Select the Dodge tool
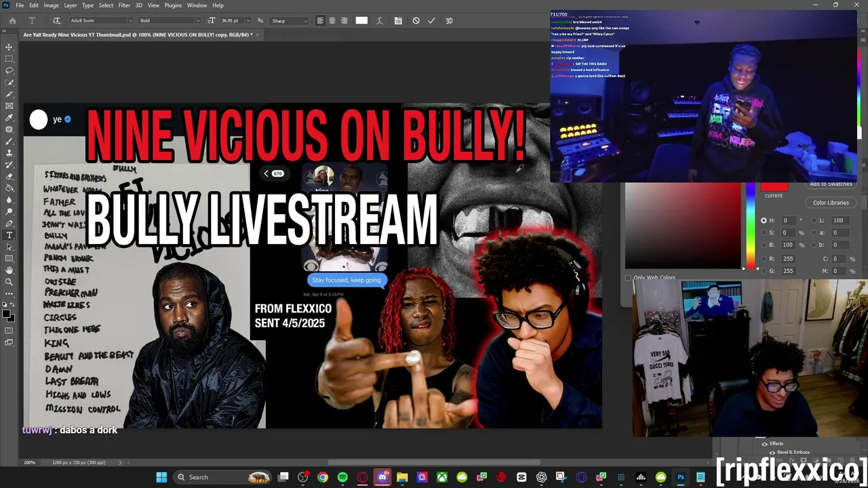 9,211
